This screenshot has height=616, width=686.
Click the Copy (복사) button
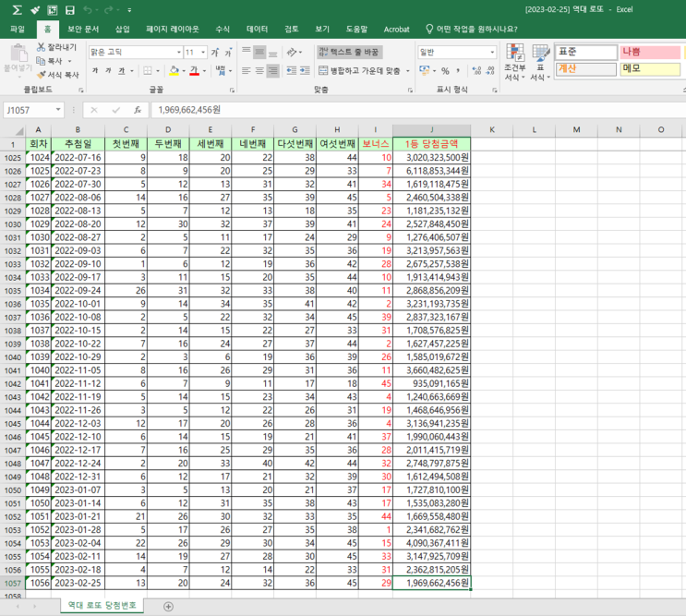pyautogui.click(x=50, y=61)
